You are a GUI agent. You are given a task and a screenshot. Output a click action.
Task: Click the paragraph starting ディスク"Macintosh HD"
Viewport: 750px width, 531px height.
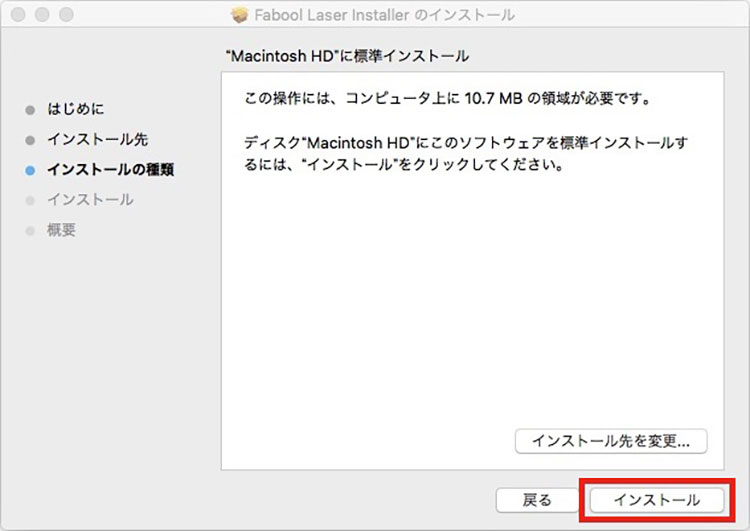pos(466,154)
